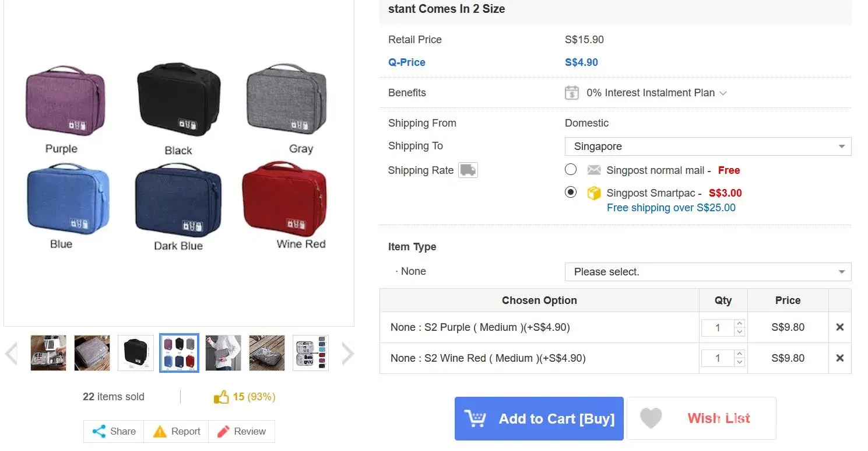Click the shipping rate truck icon
The height and width of the screenshot is (451, 868).
(468, 170)
